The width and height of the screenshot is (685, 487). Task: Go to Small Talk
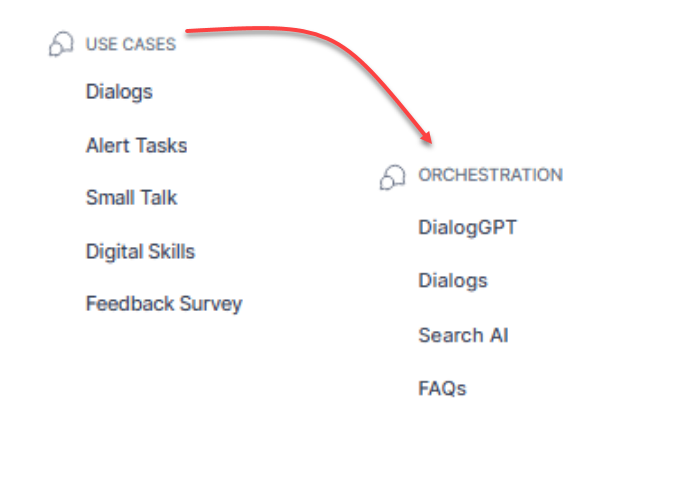(131, 198)
